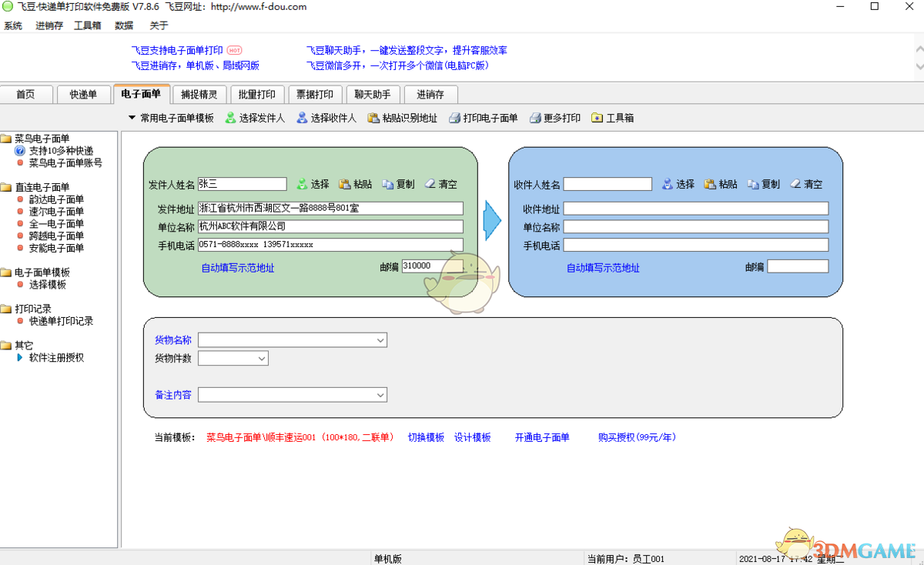The height and width of the screenshot is (565, 924).
Task: Open 更多打印 in the toolbar
Action: tap(535, 119)
